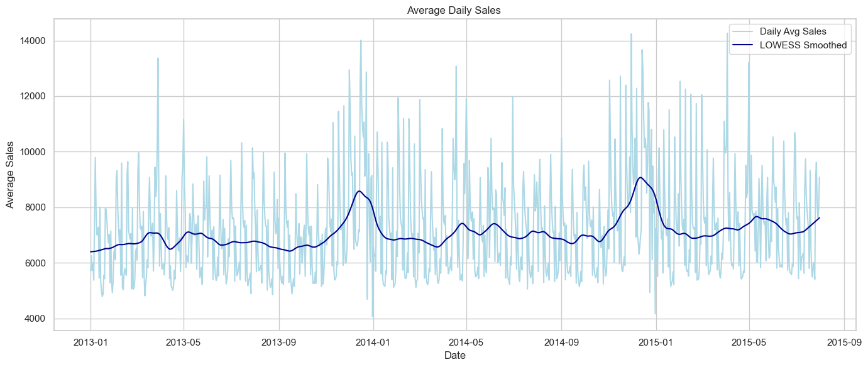The width and height of the screenshot is (868, 367).
Task: Click the smoothed curve's peak just before 2014-01
Action: tap(359, 191)
